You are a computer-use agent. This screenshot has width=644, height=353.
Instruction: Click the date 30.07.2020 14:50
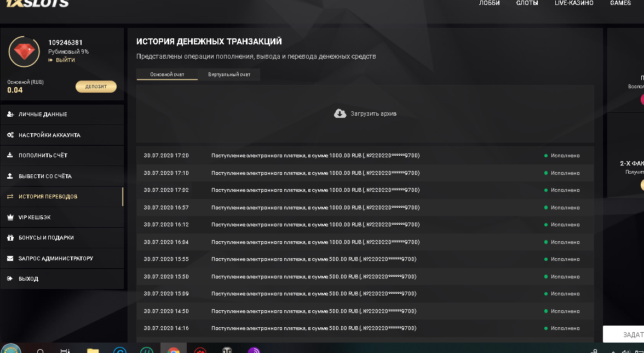[166, 311]
